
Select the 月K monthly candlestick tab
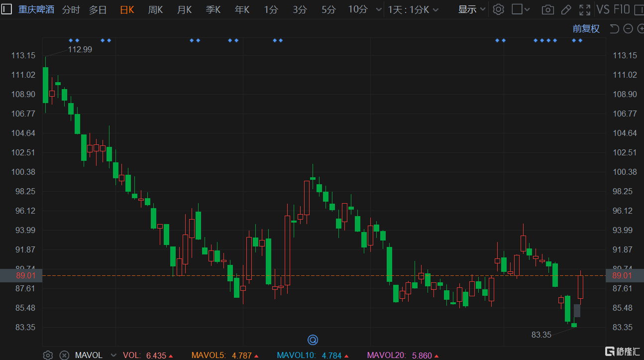(184, 9)
